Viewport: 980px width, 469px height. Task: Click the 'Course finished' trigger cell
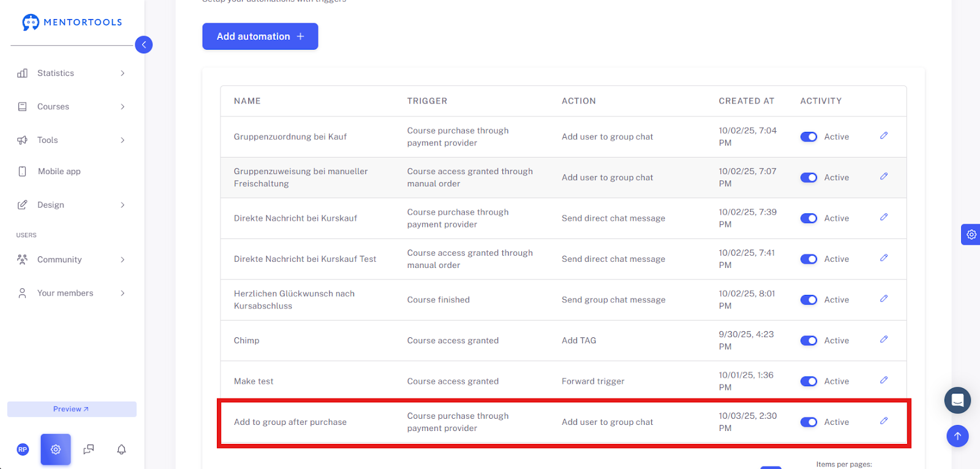(x=439, y=300)
